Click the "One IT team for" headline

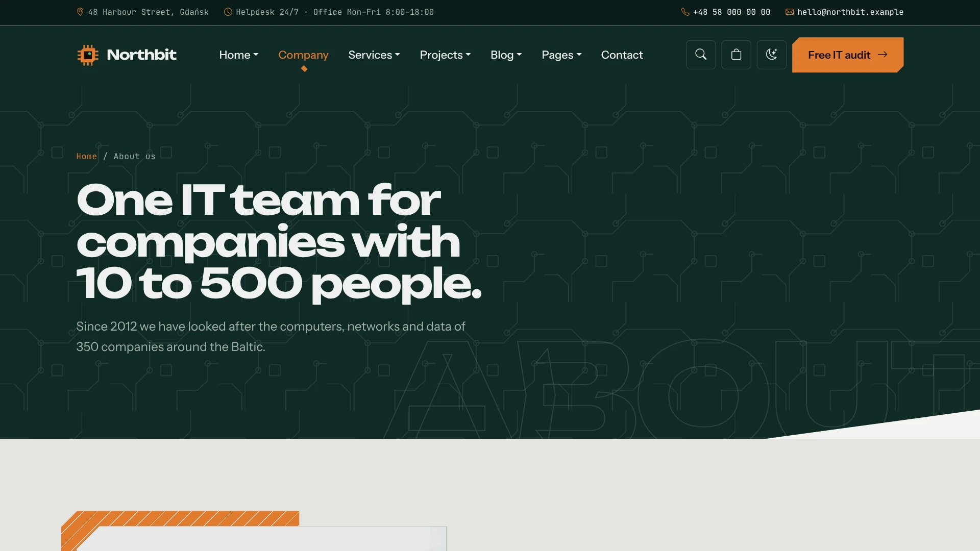point(258,200)
